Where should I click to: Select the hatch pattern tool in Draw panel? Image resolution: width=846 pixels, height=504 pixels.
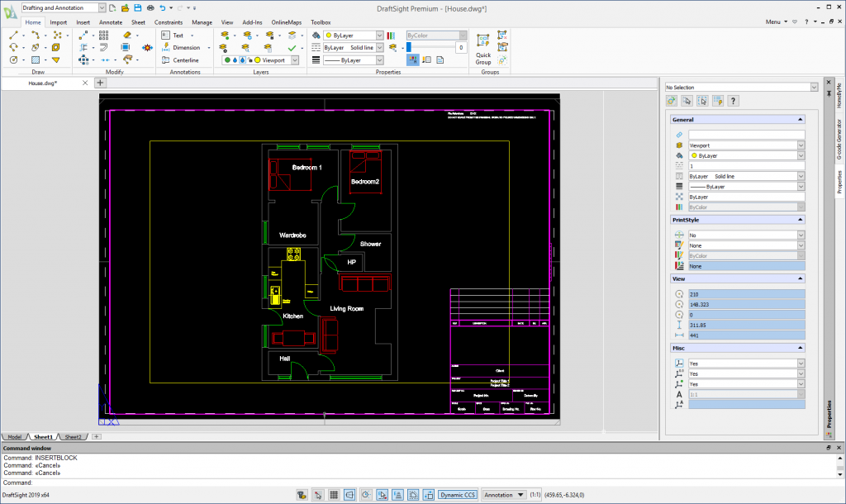point(36,59)
